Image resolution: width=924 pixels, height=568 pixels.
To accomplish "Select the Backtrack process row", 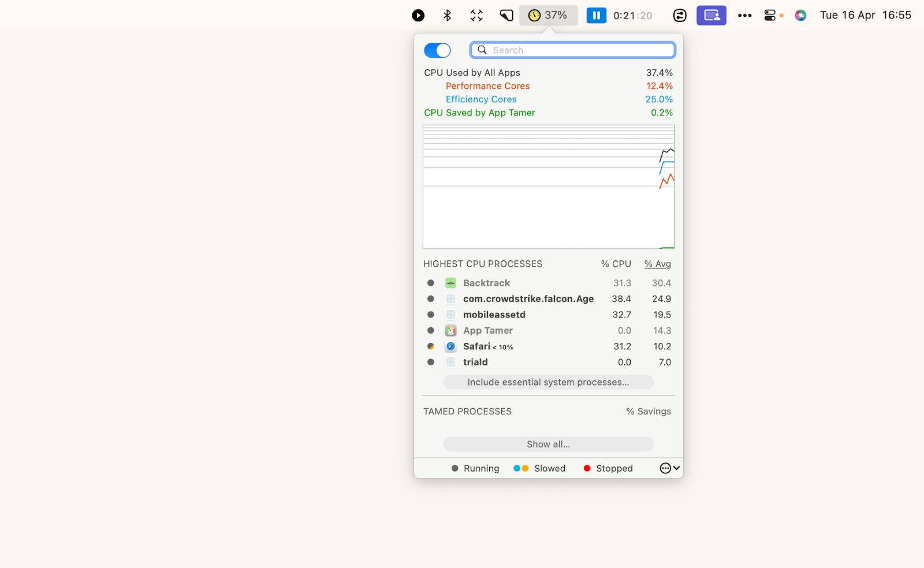I will coord(548,283).
